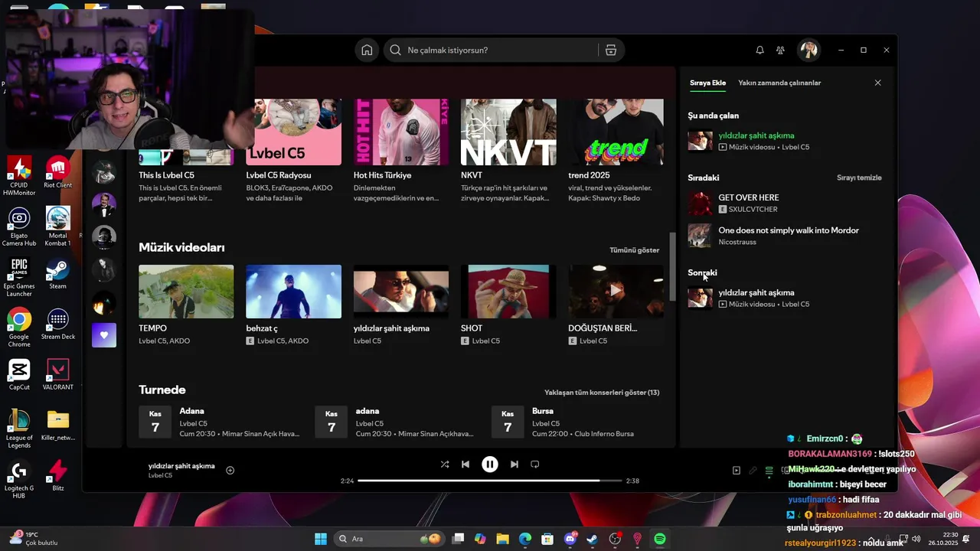Show lyrics via microphone icon
The width and height of the screenshot is (980, 551).
click(x=753, y=471)
